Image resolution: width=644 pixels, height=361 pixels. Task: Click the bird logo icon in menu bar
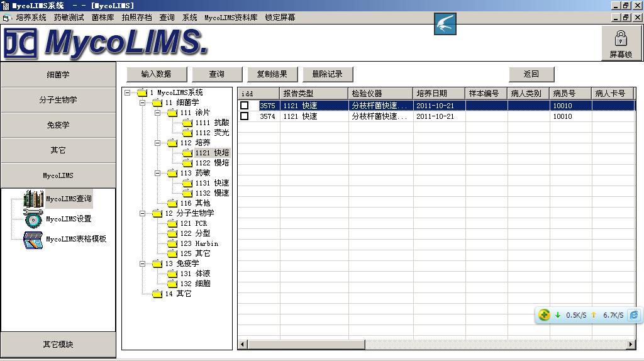point(445,24)
